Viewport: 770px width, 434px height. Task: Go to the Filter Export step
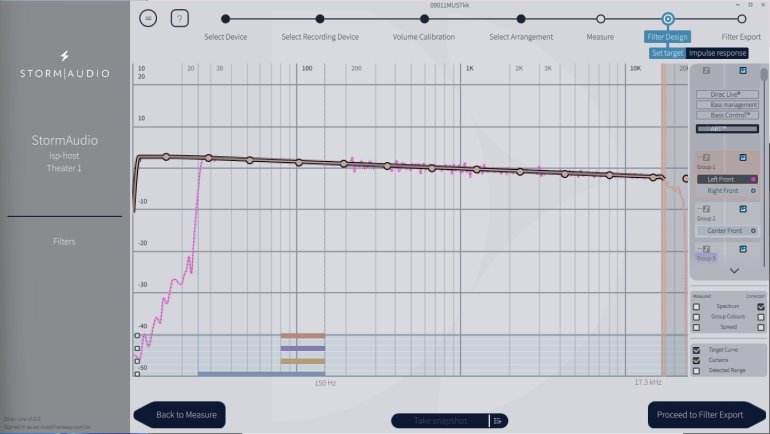742,19
